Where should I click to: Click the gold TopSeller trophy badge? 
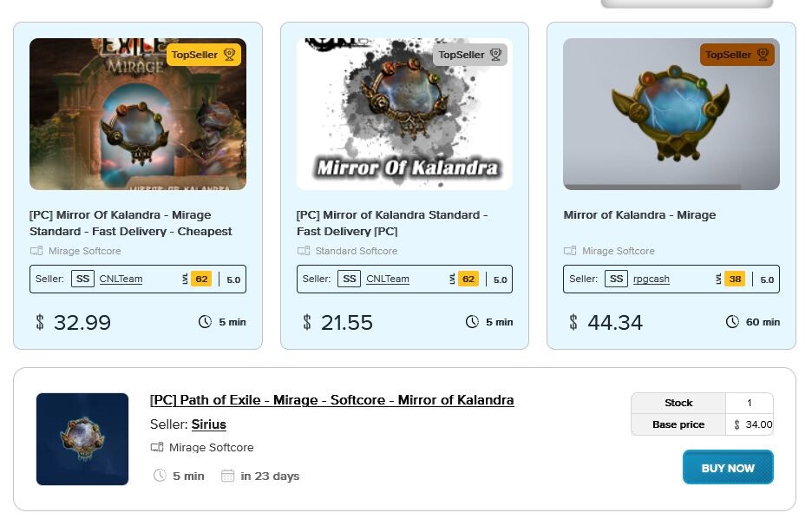(204, 55)
